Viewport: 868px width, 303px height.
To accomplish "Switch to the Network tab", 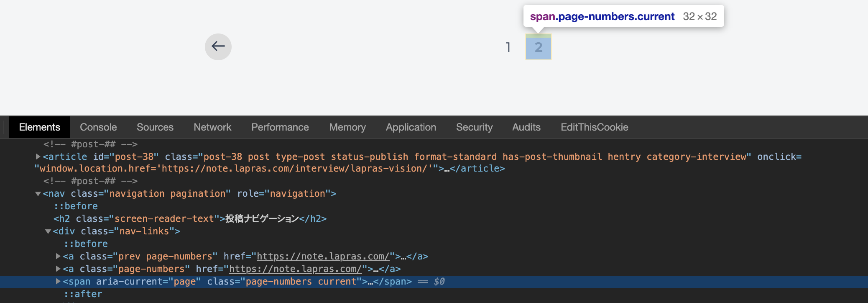I will pyautogui.click(x=212, y=127).
